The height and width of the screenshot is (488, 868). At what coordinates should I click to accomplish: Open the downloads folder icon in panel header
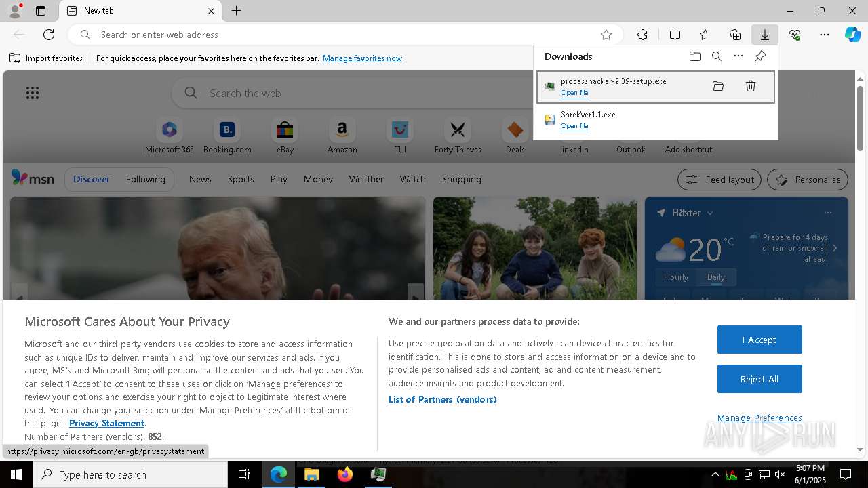[x=694, y=56]
